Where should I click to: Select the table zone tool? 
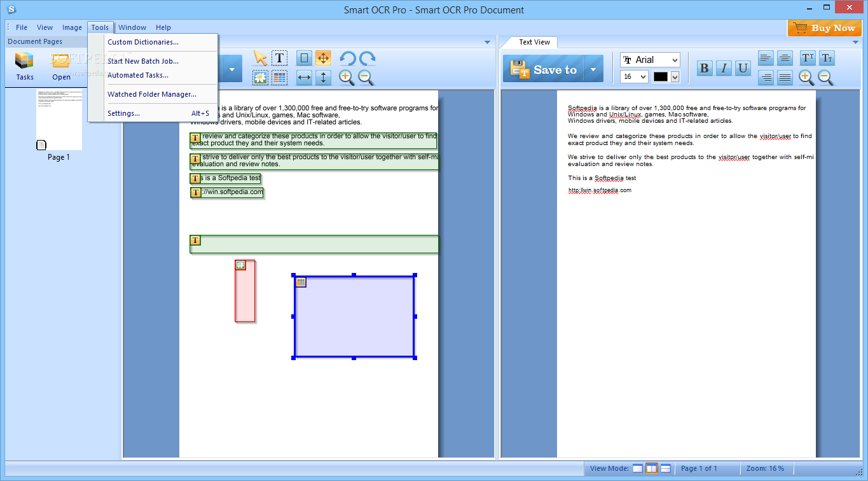(x=279, y=78)
